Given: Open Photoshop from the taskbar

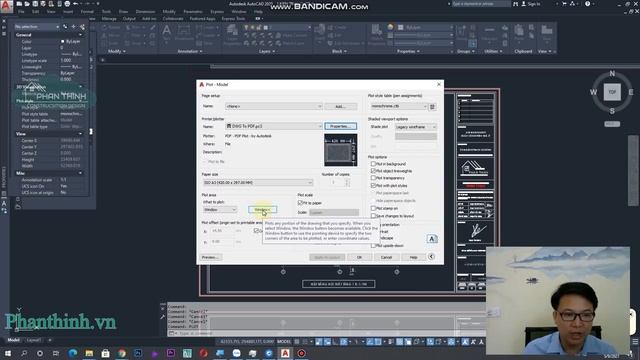Looking at the screenshot, I should coord(138,353).
